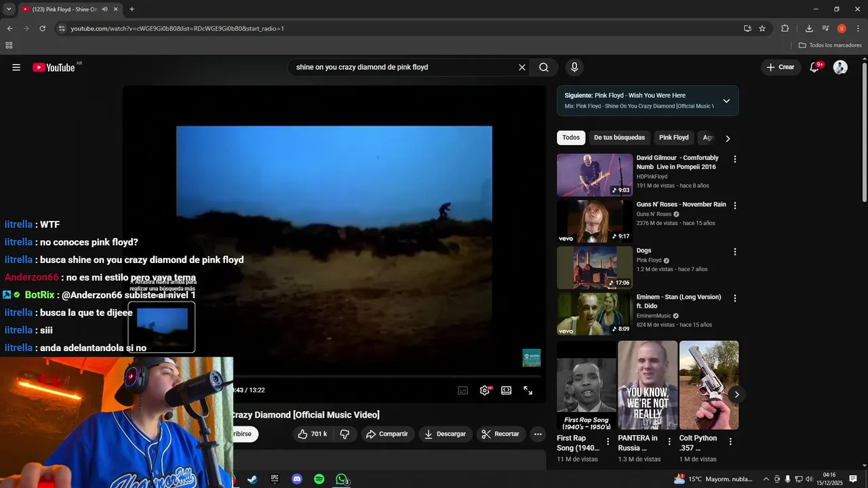This screenshot has width=868, height=488.
Task: Open Chrome extensions puzzle icon
Action: point(785,28)
